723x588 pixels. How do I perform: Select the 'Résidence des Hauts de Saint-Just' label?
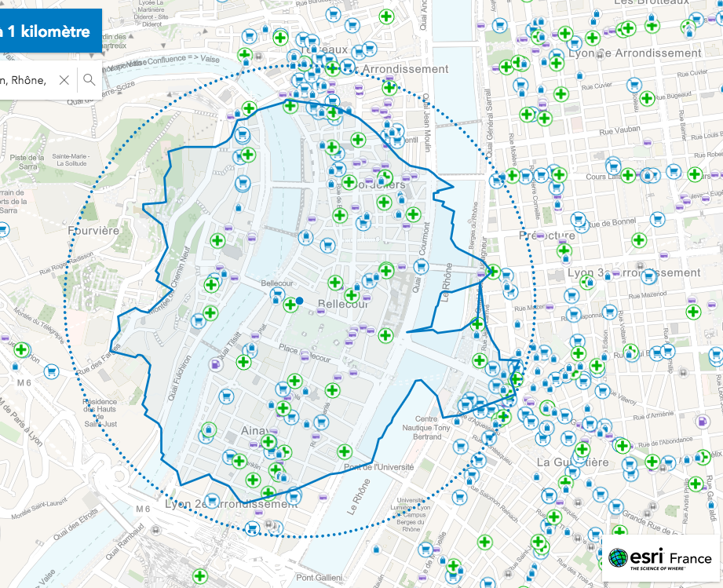pyautogui.click(x=100, y=413)
